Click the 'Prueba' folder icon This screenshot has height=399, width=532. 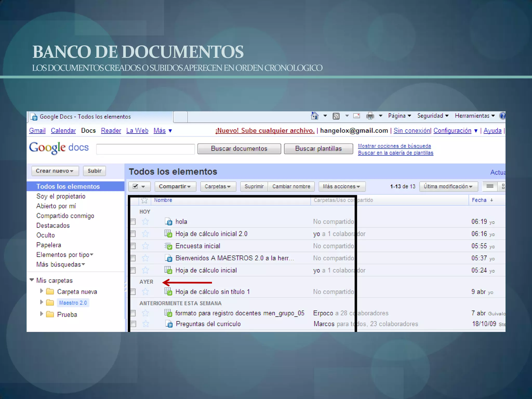[50, 314]
